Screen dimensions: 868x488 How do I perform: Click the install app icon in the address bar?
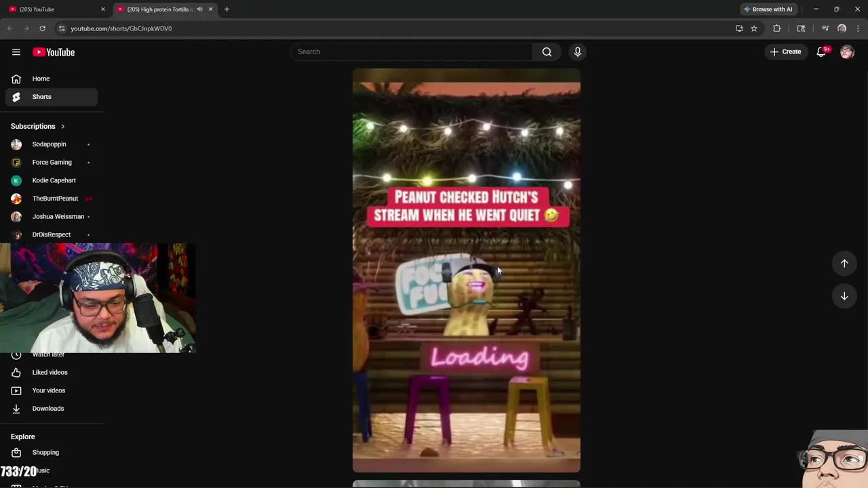pyautogui.click(x=739, y=28)
